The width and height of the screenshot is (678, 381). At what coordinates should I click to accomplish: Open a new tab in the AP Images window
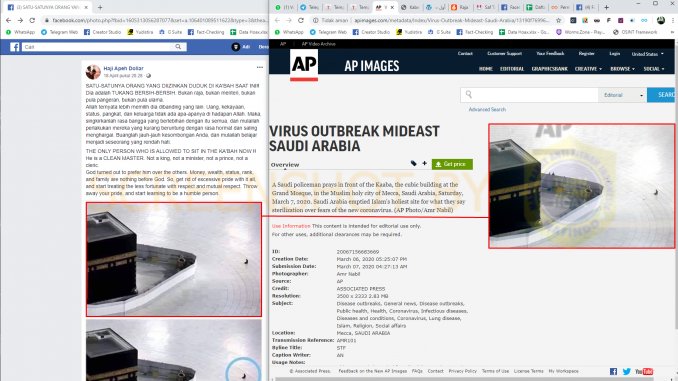tap(606, 7)
